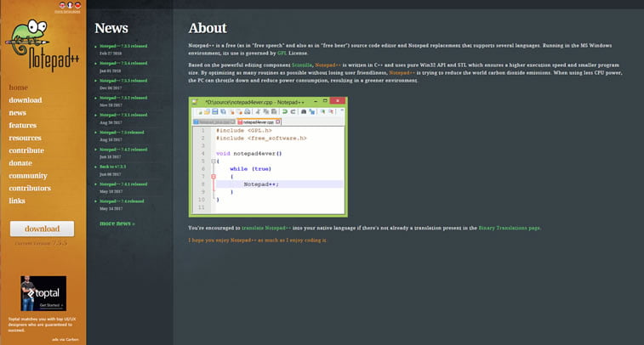
Task: Switch language via the UK flag icon
Action: (x=62, y=5)
